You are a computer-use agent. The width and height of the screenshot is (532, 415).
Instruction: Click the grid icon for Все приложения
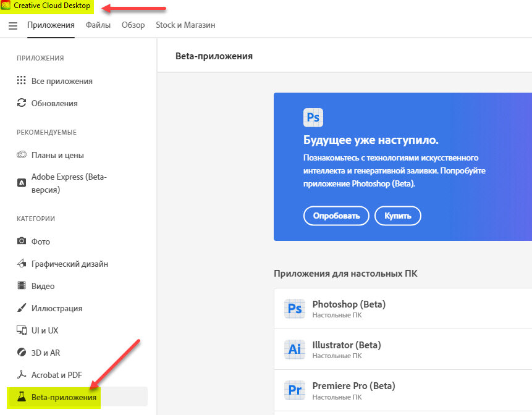click(22, 80)
